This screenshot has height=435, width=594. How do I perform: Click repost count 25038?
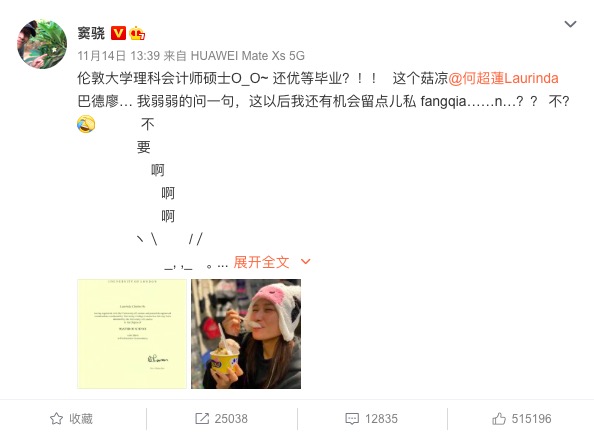point(231,419)
